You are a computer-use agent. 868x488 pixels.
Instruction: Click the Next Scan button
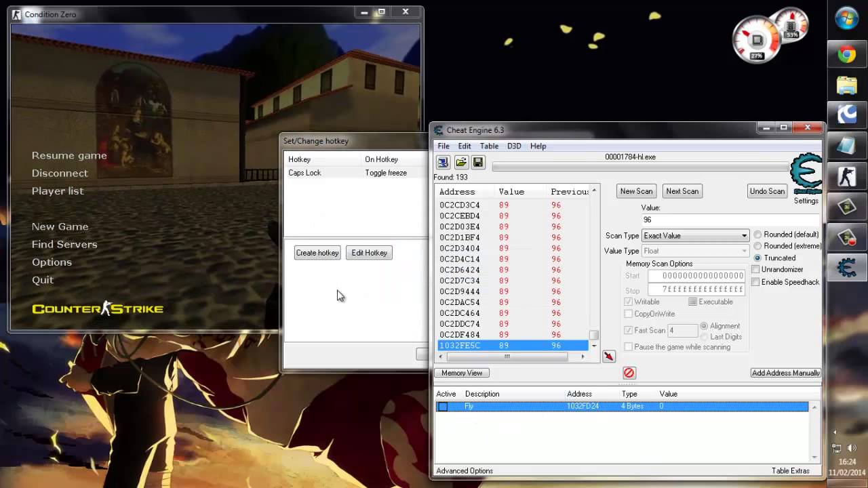click(x=682, y=191)
